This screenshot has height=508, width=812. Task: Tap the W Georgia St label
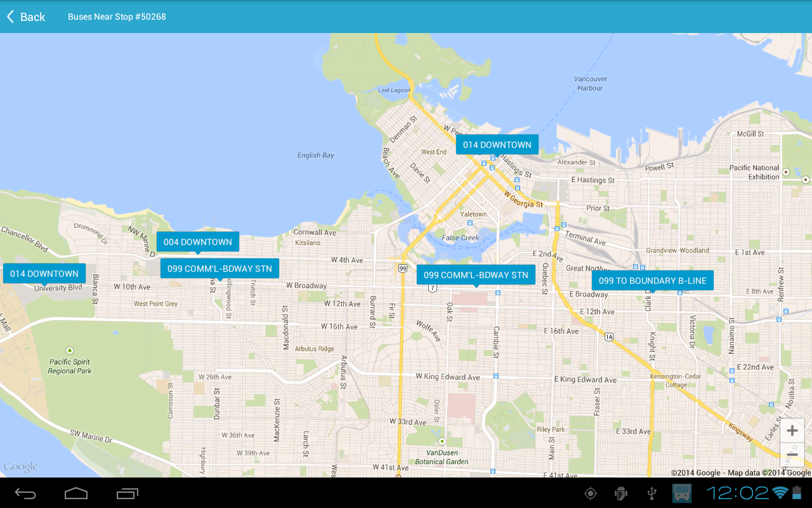point(523,199)
